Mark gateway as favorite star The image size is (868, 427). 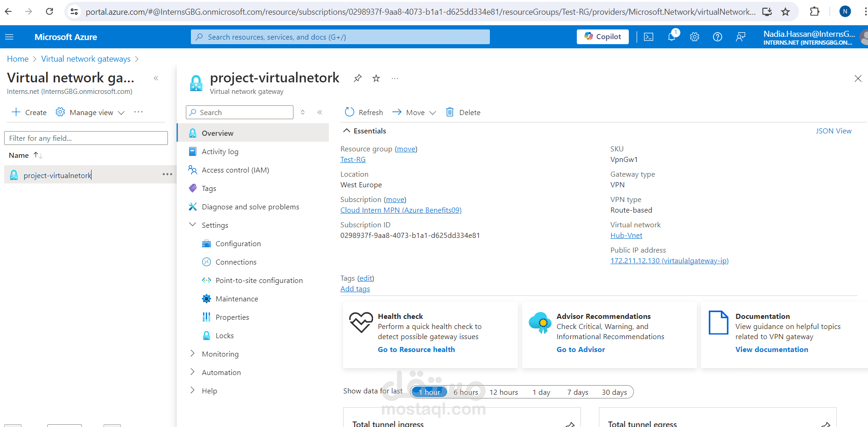376,78
